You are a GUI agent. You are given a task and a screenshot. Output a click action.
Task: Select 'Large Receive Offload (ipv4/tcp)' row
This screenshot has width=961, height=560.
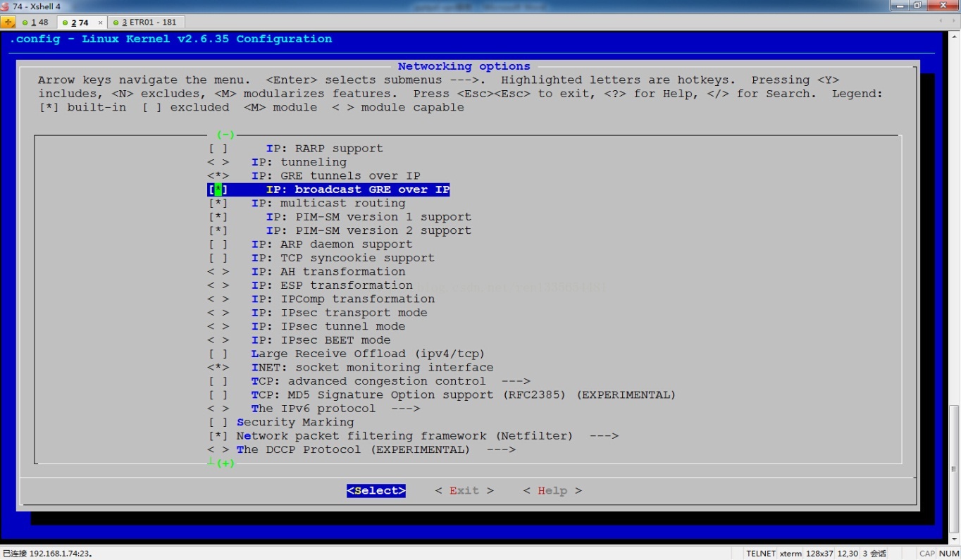click(x=347, y=354)
